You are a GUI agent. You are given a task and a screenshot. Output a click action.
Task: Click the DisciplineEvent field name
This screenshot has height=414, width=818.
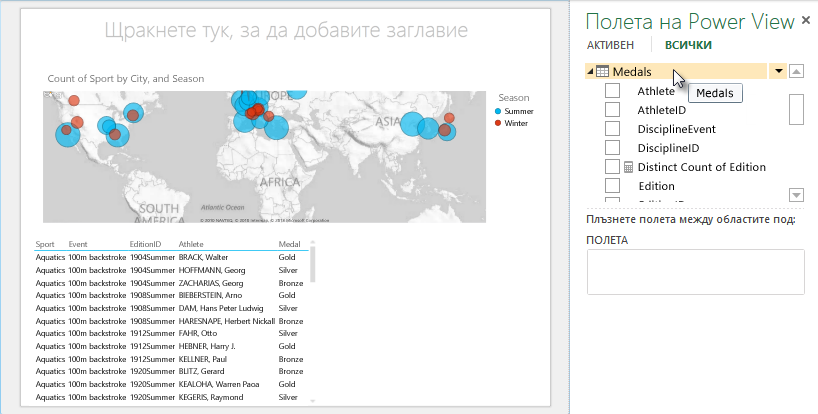(677, 129)
